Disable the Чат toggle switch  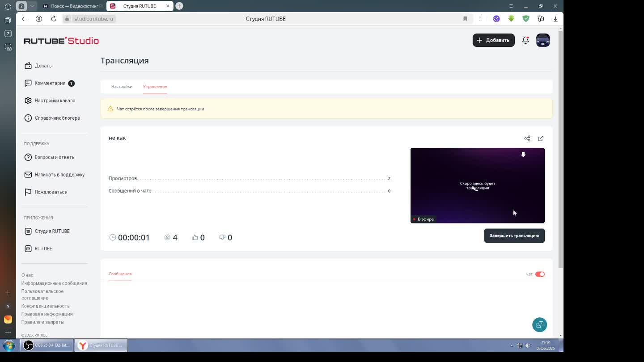(540, 274)
